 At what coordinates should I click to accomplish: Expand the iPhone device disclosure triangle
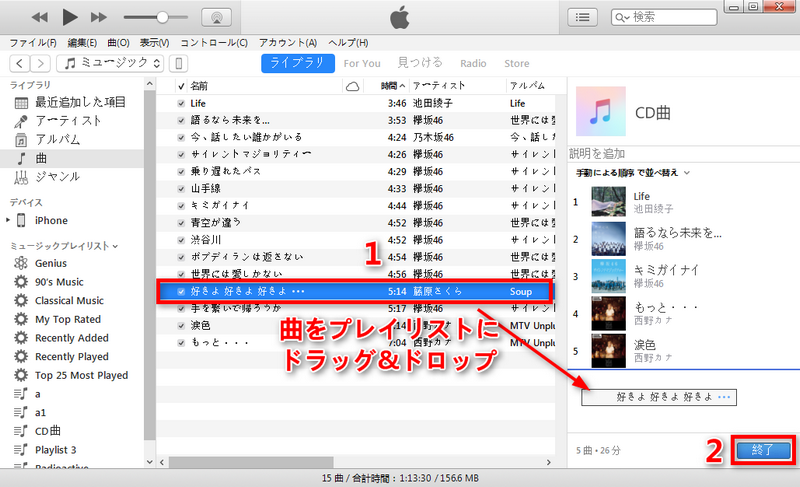click(8, 220)
